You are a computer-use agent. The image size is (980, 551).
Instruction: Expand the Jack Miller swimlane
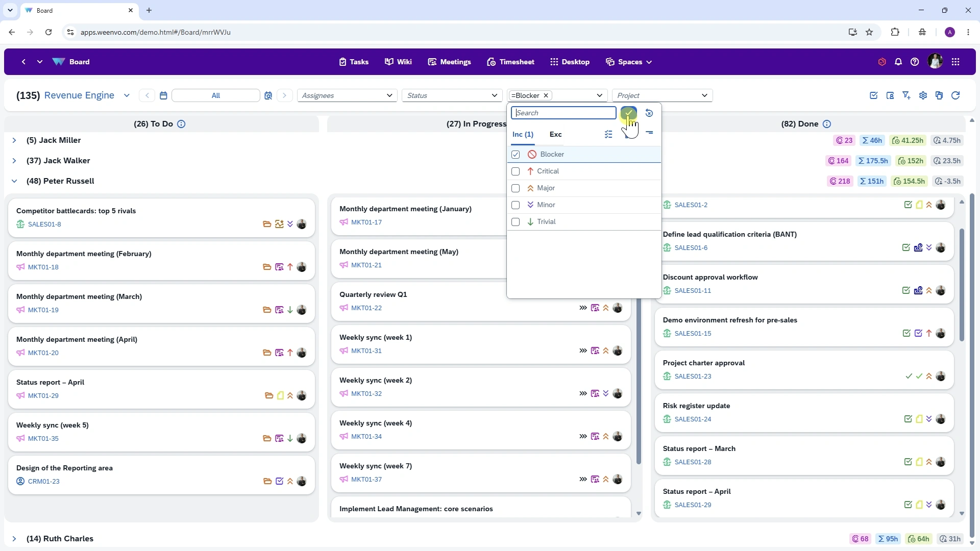point(14,140)
